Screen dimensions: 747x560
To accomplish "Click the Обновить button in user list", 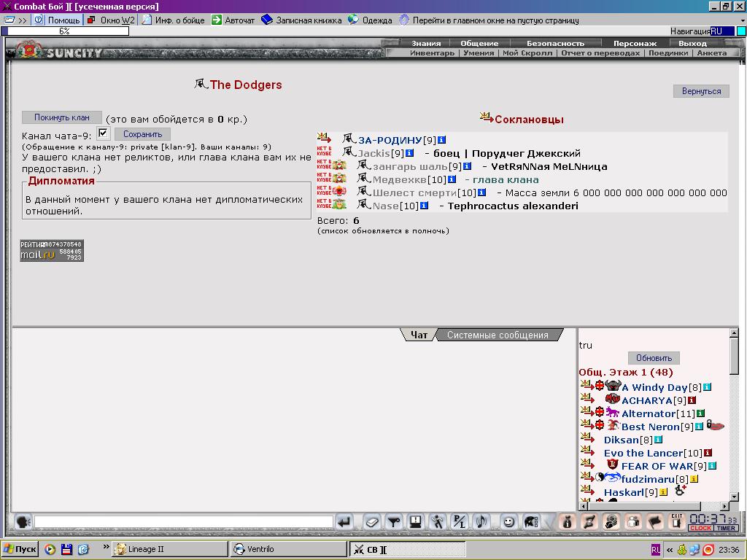I will [x=654, y=357].
